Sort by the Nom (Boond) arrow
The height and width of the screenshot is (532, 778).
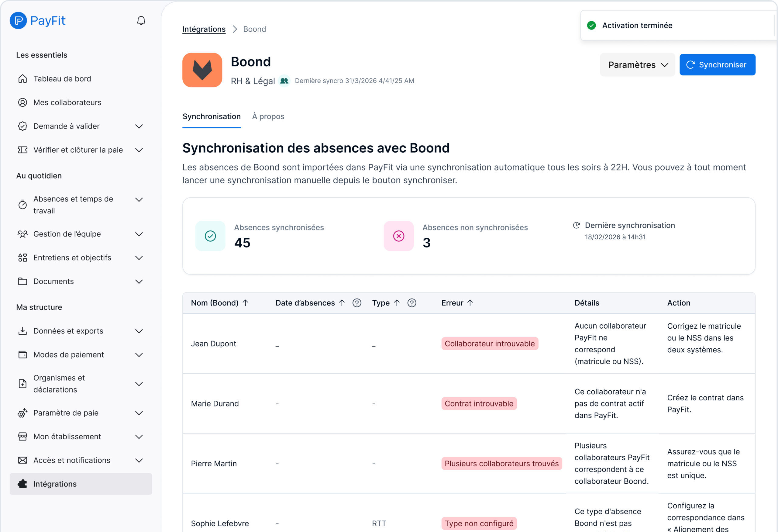[245, 303]
